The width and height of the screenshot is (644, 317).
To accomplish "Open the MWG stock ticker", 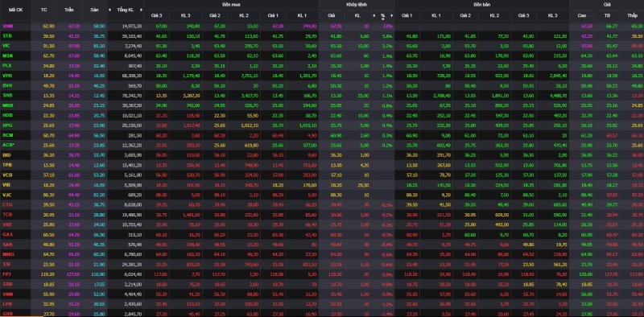I will coord(7,254).
